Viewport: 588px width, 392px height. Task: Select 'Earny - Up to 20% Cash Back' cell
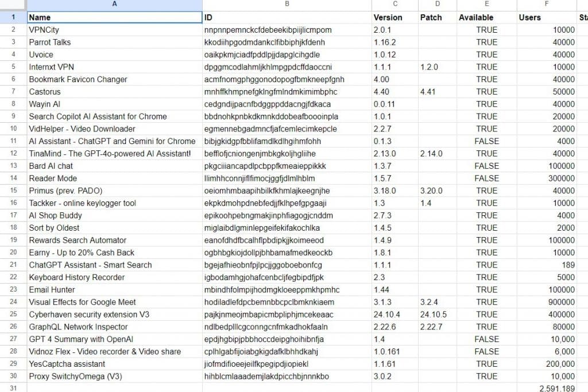coord(114,252)
